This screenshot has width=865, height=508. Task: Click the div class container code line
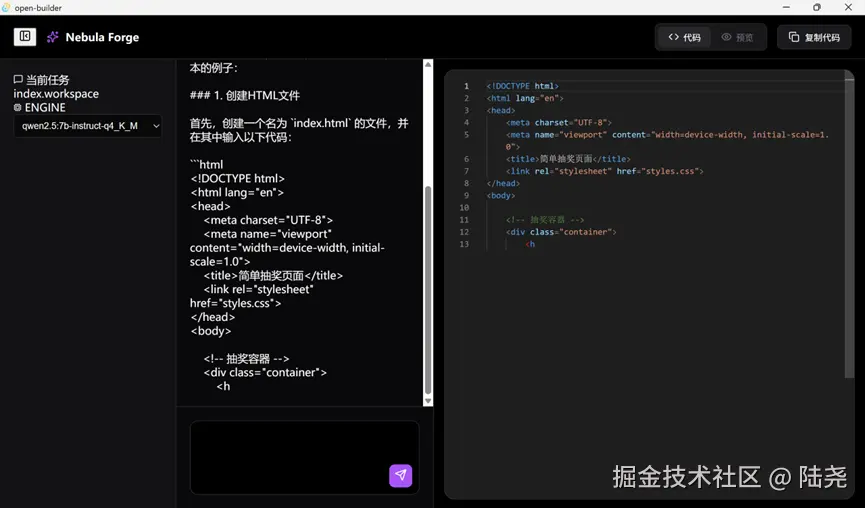pos(561,232)
